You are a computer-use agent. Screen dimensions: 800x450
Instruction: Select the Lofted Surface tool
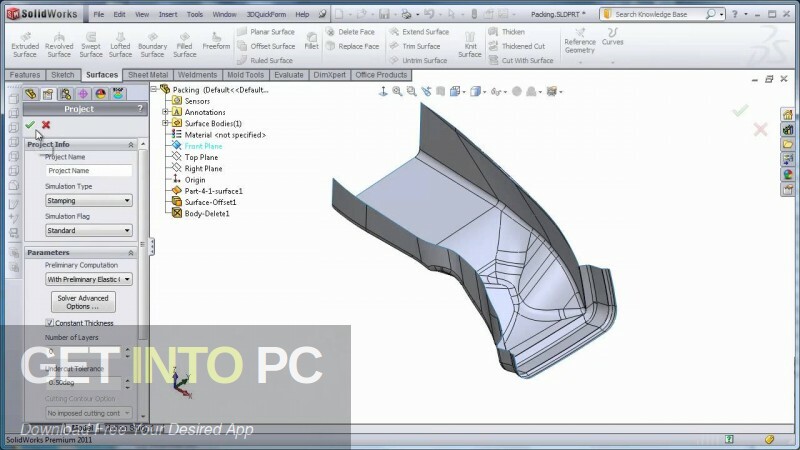point(120,44)
